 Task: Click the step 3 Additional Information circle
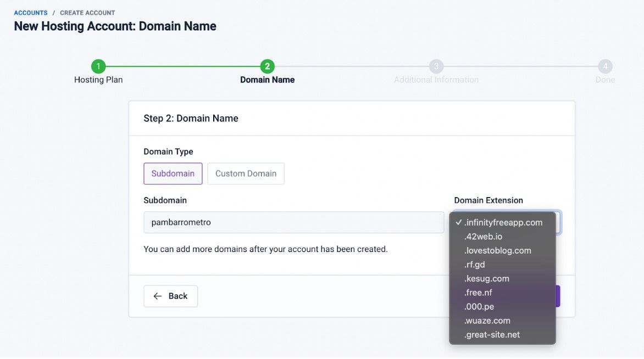[x=436, y=65]
